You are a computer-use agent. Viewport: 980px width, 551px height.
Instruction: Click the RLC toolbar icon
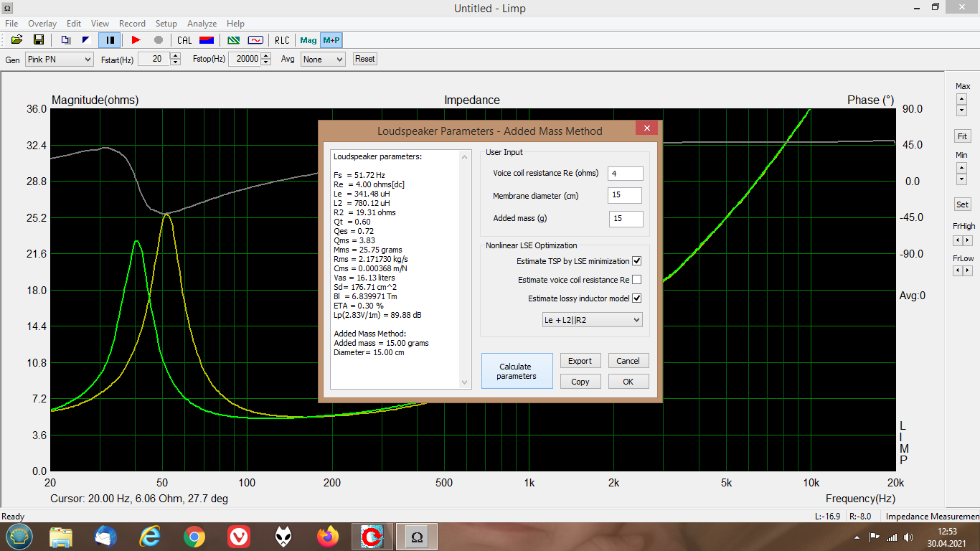(x=283, y=40)
